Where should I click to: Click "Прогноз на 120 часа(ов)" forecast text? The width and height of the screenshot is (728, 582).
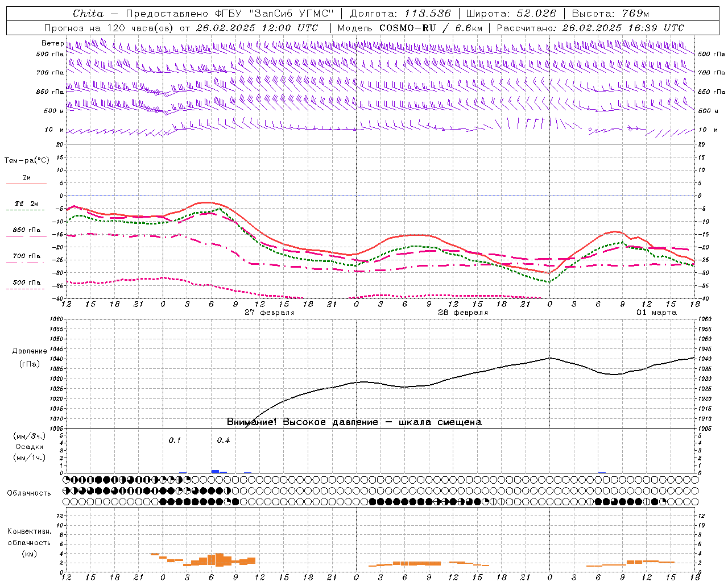pos(110,28)
